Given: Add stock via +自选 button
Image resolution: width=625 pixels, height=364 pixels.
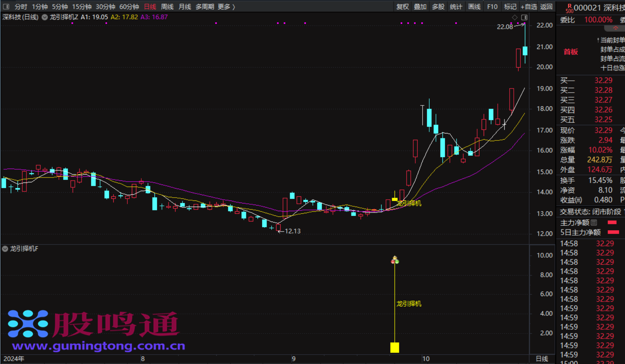Looking at the screenshot, I should tap(529, 7).
